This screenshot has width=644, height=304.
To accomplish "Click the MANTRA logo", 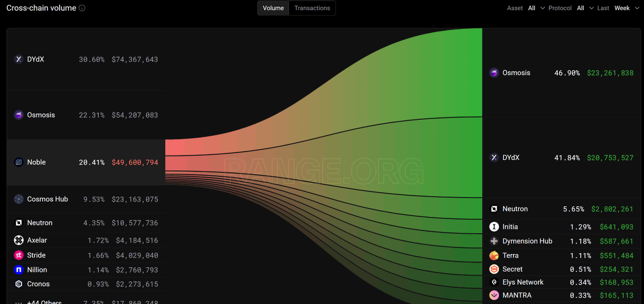I will pyautogui.click(x=494, y=295).
